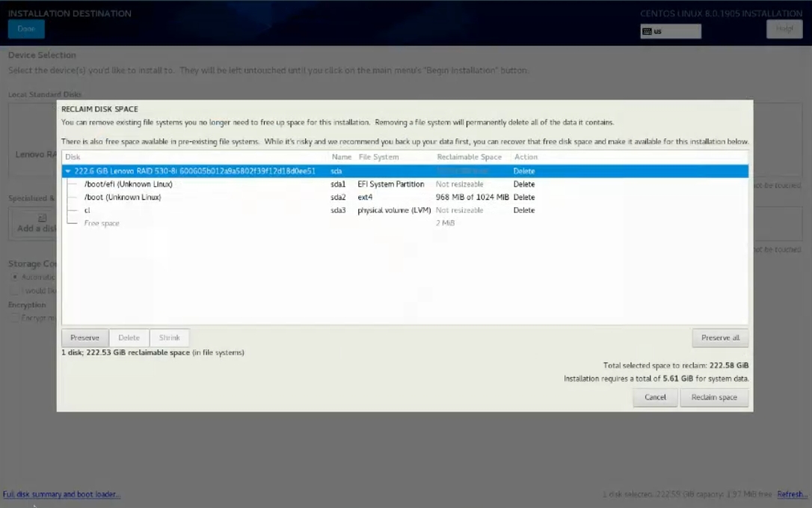This screenshot has height=508, width=812.
Task: Select the Free space row
Action: [x=101, y=223]
